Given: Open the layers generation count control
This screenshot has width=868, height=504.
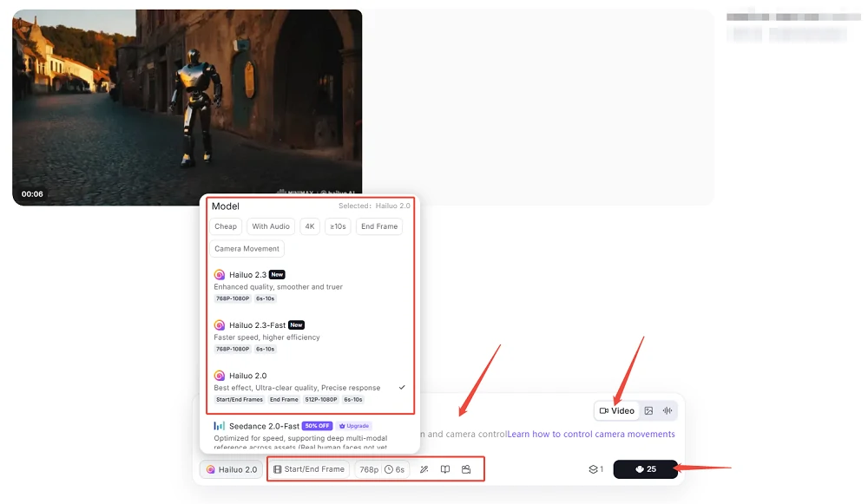Looking at the screenshot, I should [x=595, y=469].
